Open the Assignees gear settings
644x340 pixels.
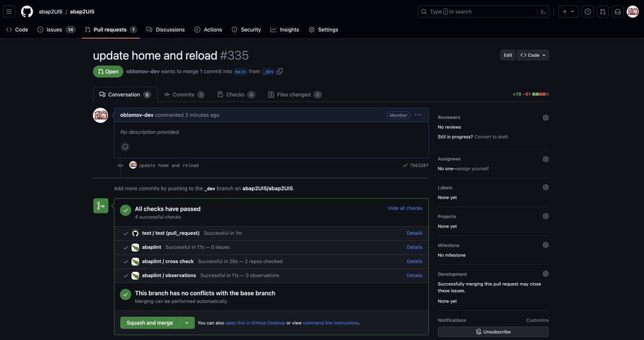(546, 159)
